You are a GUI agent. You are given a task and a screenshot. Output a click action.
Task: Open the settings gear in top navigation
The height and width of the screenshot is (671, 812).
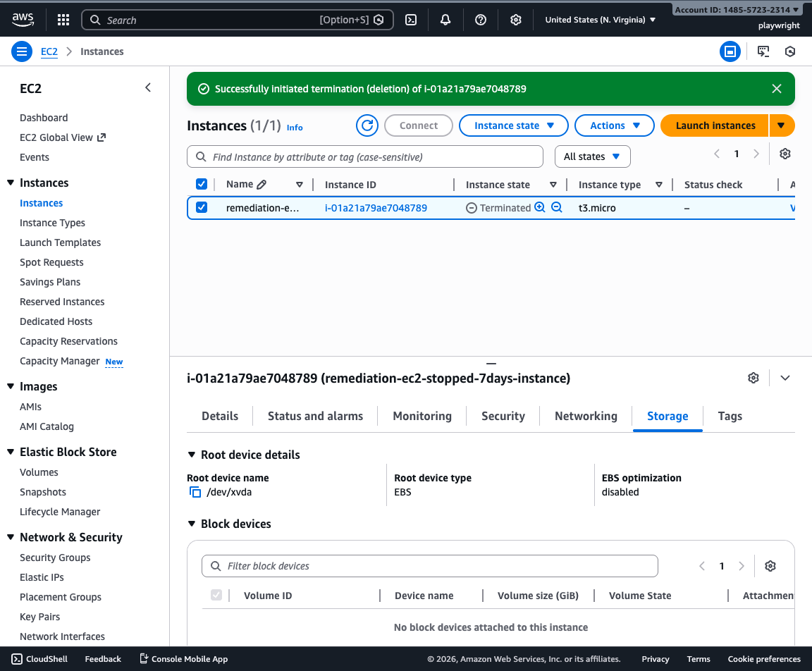pos(515,20)
